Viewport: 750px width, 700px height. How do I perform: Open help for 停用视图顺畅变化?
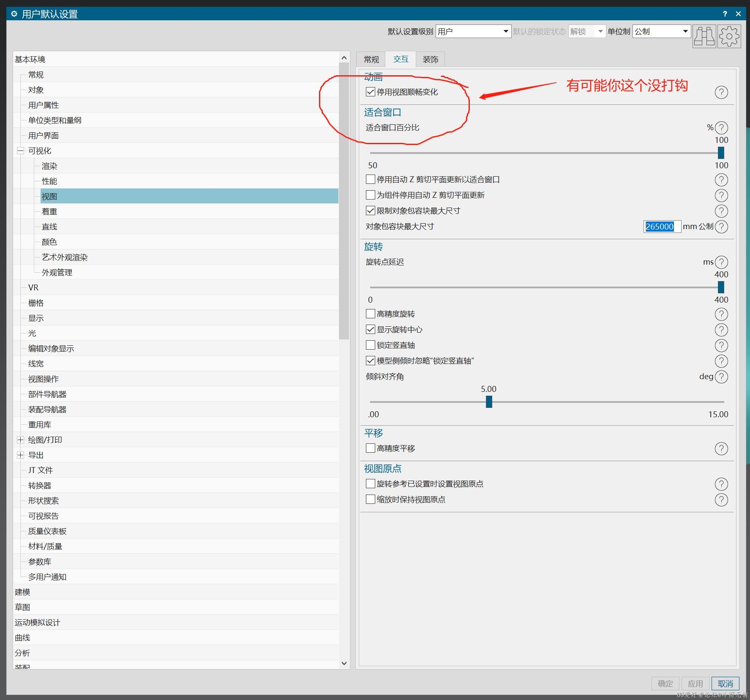click(721, 92)
